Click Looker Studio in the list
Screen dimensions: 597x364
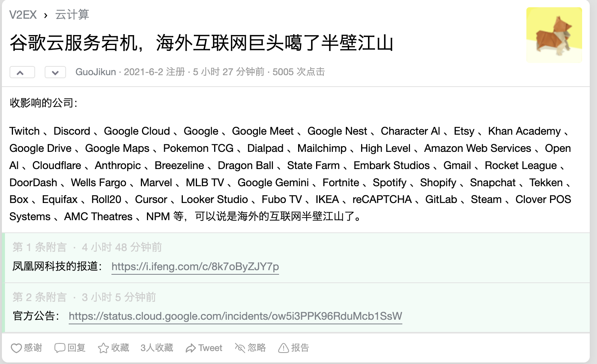click(x=215, y=200)
